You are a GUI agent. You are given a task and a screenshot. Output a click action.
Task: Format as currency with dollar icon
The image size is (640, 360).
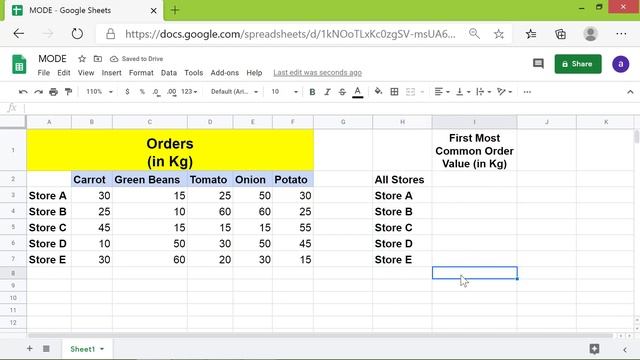pos(127,92)
